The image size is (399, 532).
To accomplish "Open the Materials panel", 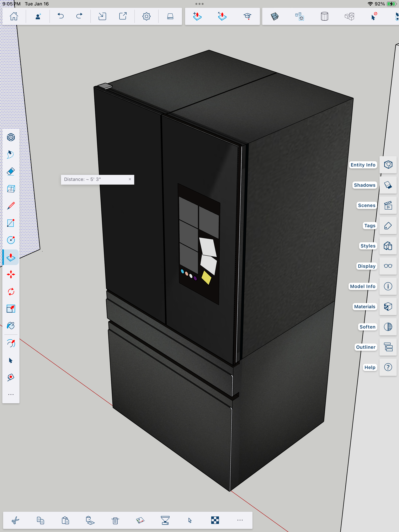I will click(x=388, y=307).
